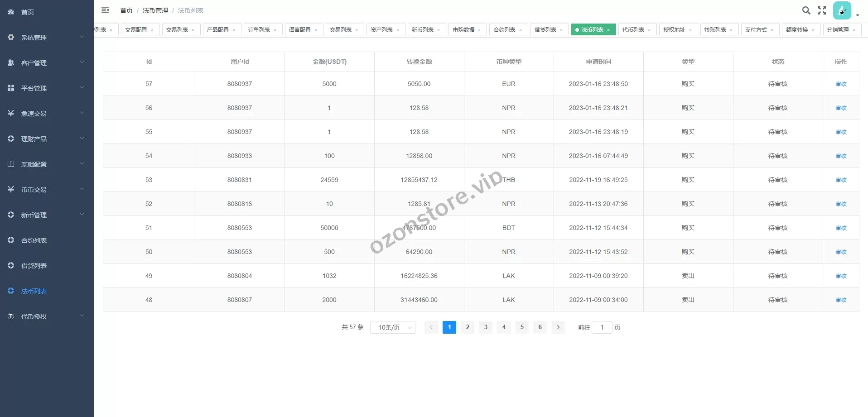Click the 首页 dashboard icon in sidebar
868x417 pixels.
[x=11, y=12]
